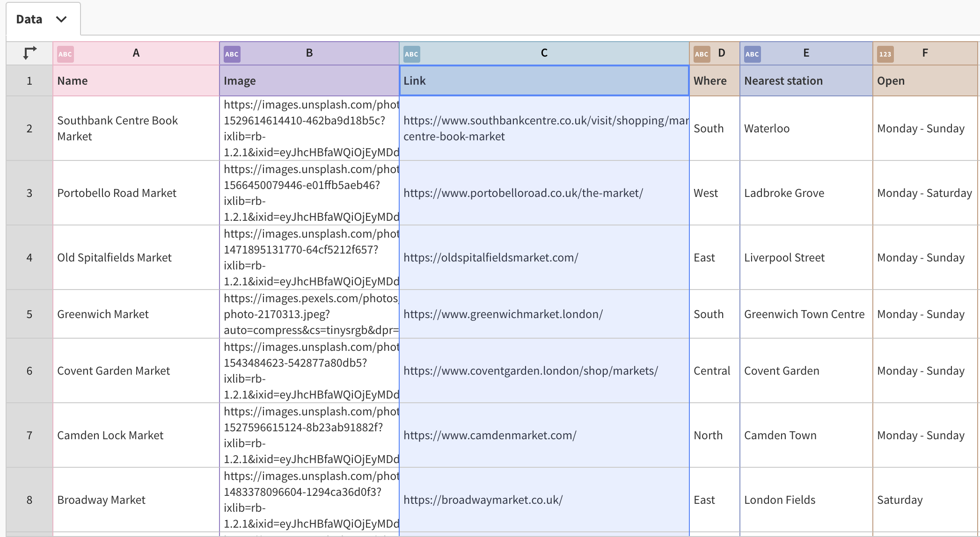Click column D text type icon

click(702, 54)
